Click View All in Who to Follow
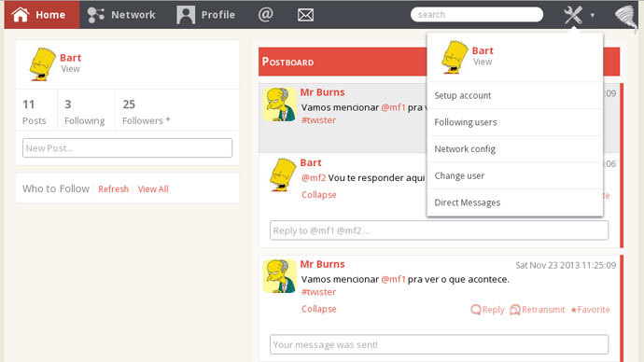Screen dimensions: 644x362 153,188
